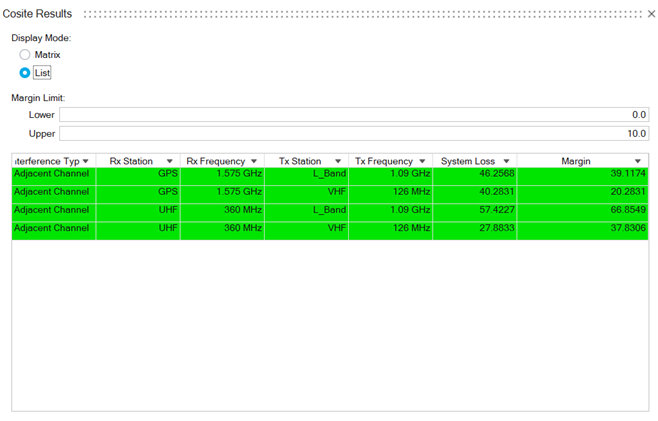Click the margin value 20.2831
This screenshot has width=658, height=421.
(x=628, y=191)
